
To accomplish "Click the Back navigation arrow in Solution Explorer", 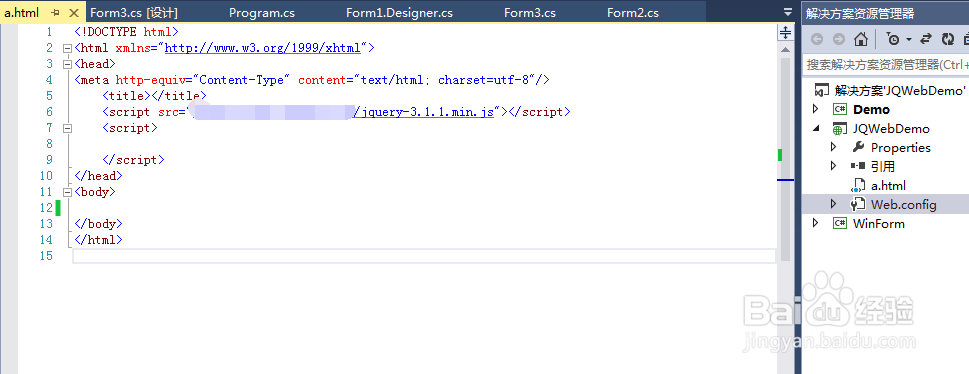I will click(x=817, y=40).
